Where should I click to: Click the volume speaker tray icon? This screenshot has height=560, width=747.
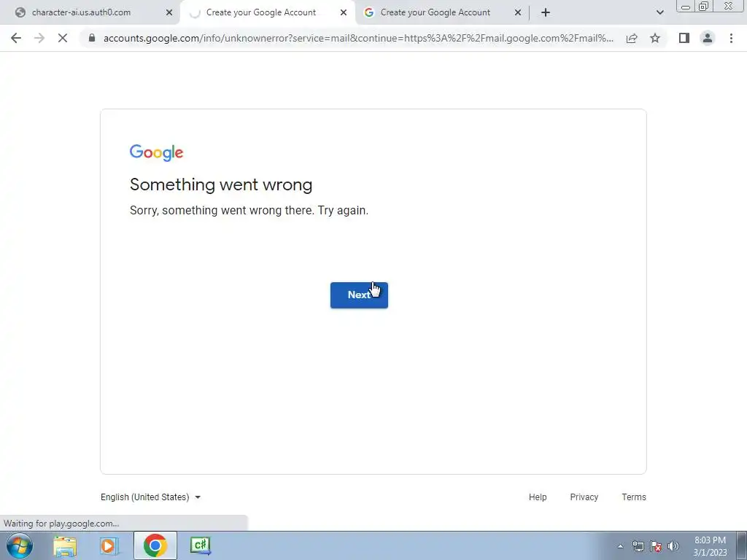click(x=673, y=546)
